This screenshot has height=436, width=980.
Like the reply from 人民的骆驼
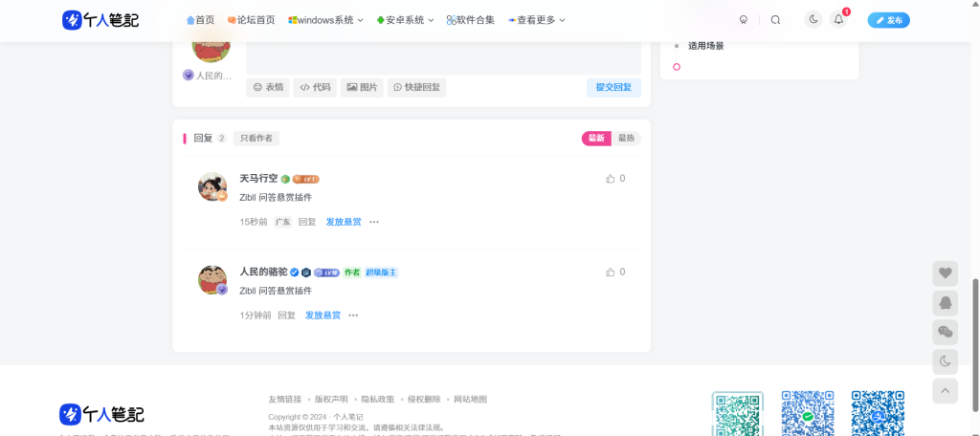[x=611, y=272]
